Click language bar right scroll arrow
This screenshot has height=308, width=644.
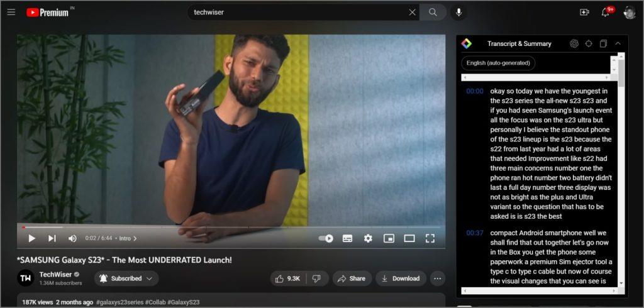608,77
